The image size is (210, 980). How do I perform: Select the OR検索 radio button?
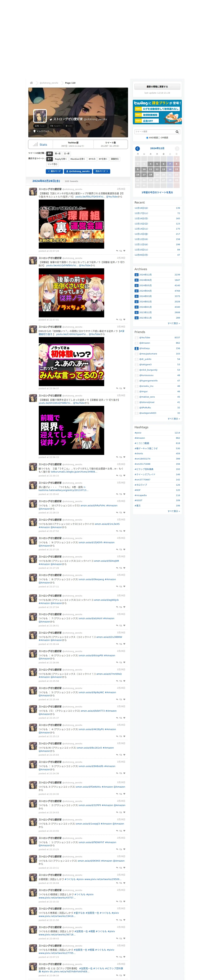pos(159,138)
